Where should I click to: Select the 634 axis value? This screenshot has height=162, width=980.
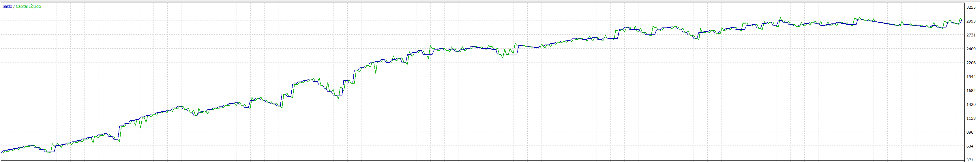970,146
